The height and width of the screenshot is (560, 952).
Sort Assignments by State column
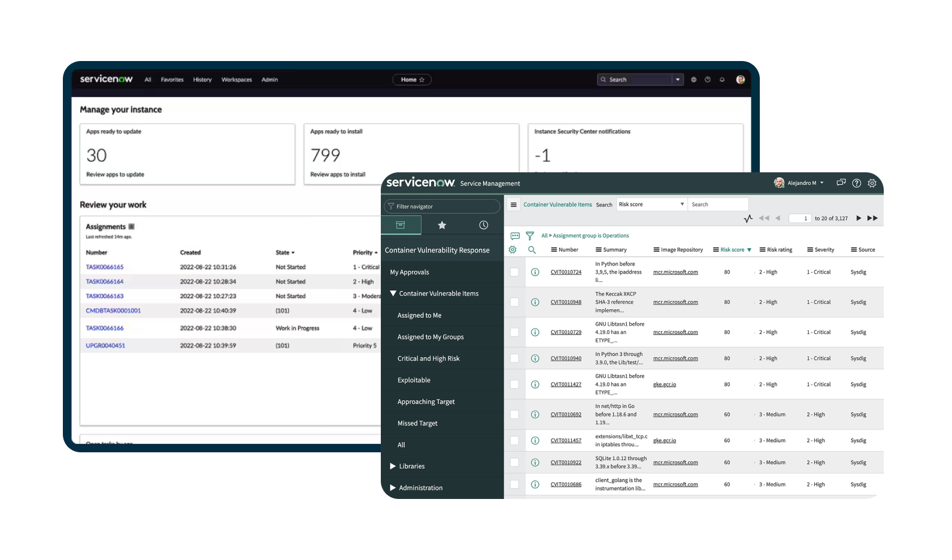285,252
